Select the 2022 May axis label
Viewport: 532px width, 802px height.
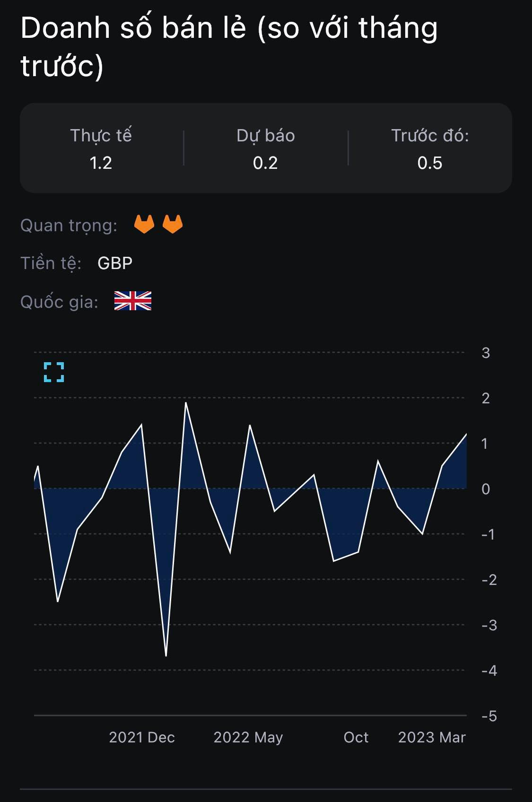[x=248, y=737]
